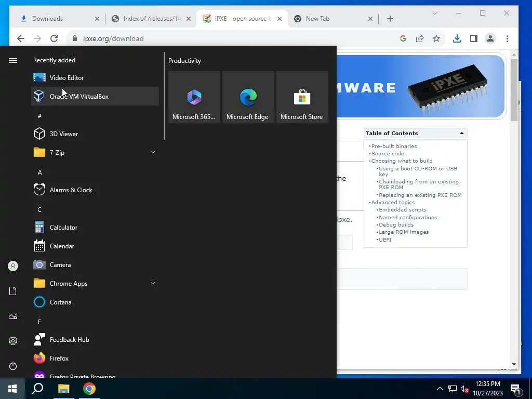Open File Explorer from taskbar
The image size is (532, 399).
63,389
